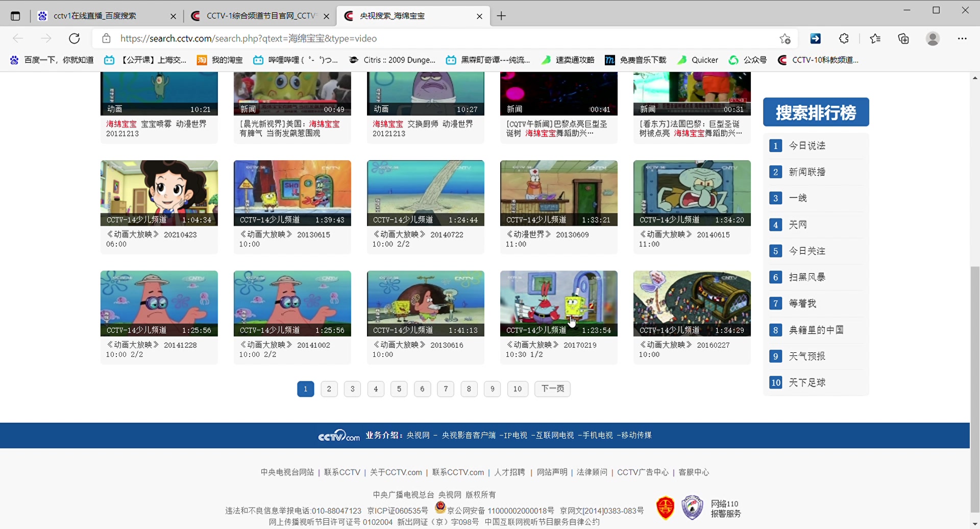The image size is (980, 529).
Task: Close the 央视搜索_海绵宝宝 tab
Action: coord(479,16)
